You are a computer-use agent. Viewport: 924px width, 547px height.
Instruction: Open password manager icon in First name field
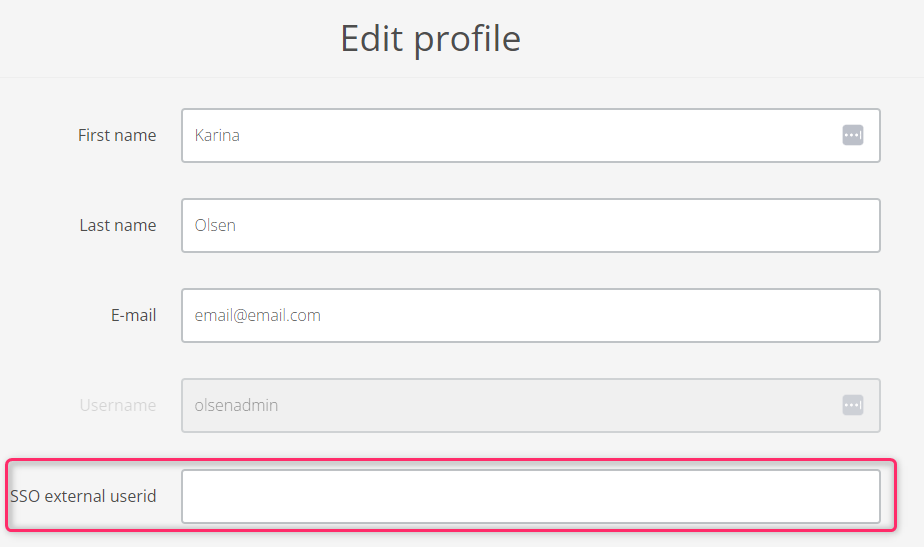click(852, 135)
